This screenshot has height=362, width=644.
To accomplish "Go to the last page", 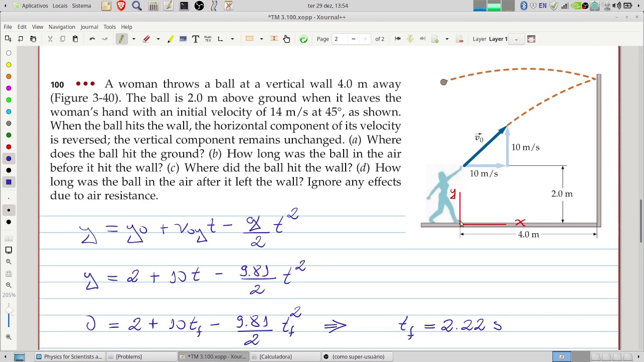I will pyautogui.click(x=423, y=39).
